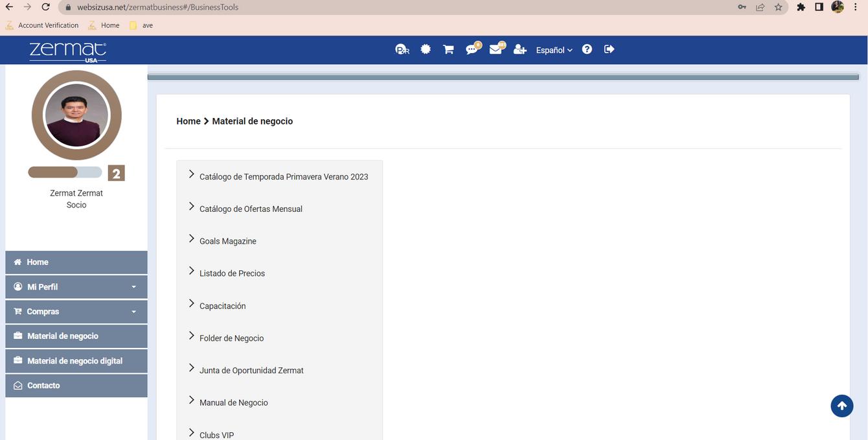Toggle the browser side panel icon
The image size is (868, 440).
click(x=819, y=7)
